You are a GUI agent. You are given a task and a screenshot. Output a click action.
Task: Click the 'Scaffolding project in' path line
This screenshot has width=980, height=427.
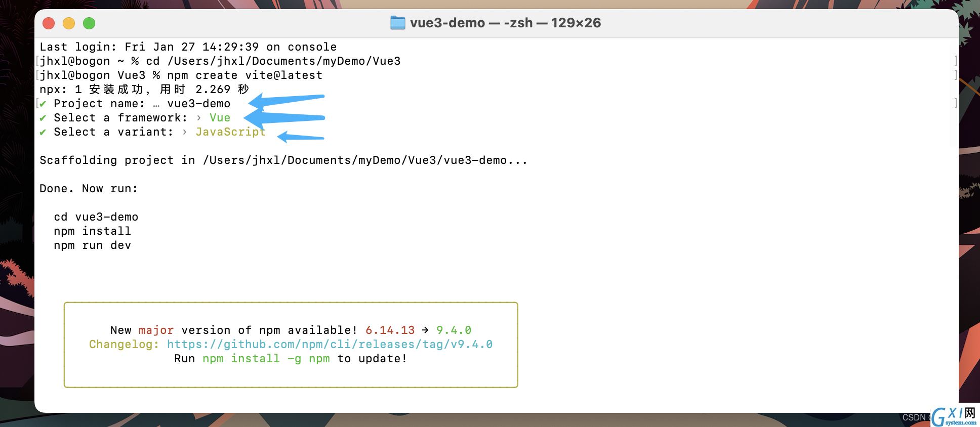point(283,160)
